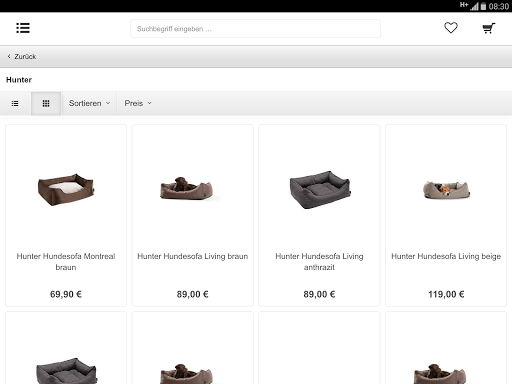This screenshot has width=512, height=384.
Task: Switch to grid view layout
Action: point(46,103)
